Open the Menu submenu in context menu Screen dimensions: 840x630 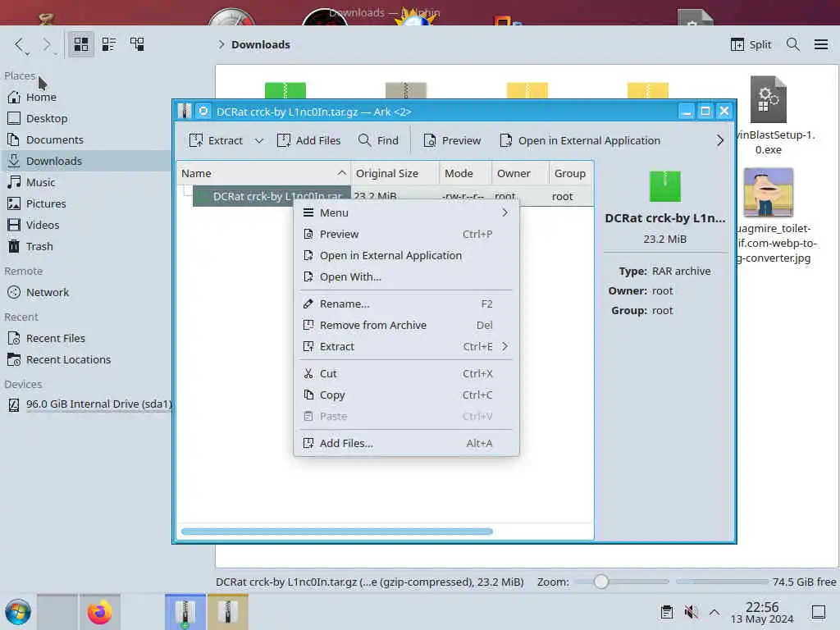[406, 212]
